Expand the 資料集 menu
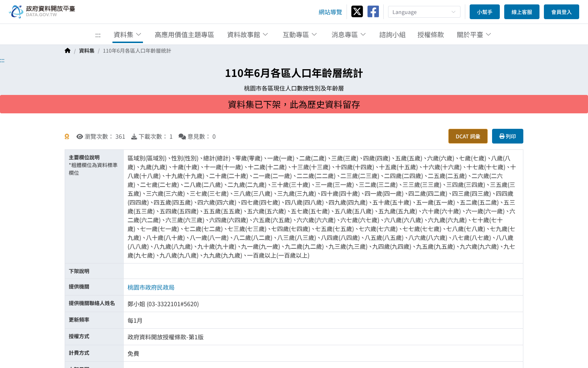This screenshot has width=588, height=368. (128, 35)
